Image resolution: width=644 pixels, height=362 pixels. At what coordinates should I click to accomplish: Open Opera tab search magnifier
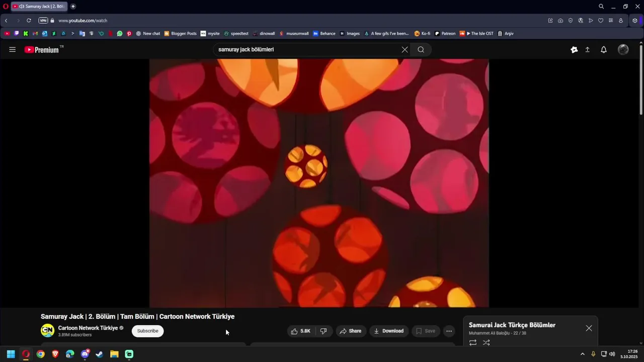601,7
